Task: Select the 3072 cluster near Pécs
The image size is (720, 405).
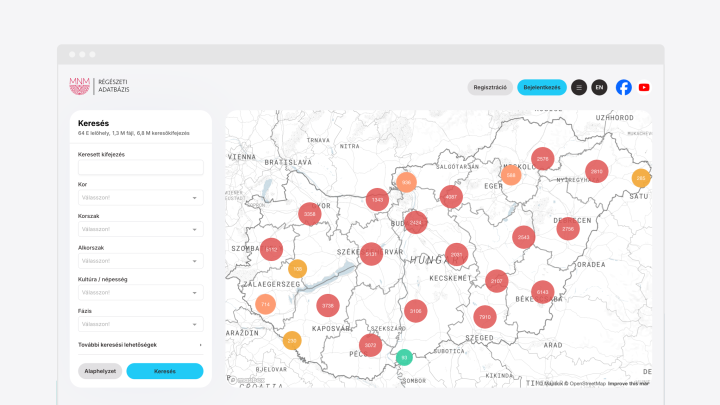Action: 371,345
